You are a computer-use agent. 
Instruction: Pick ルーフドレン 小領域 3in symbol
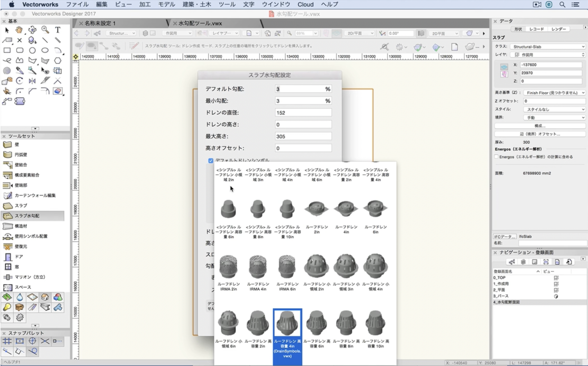(346, 266)
